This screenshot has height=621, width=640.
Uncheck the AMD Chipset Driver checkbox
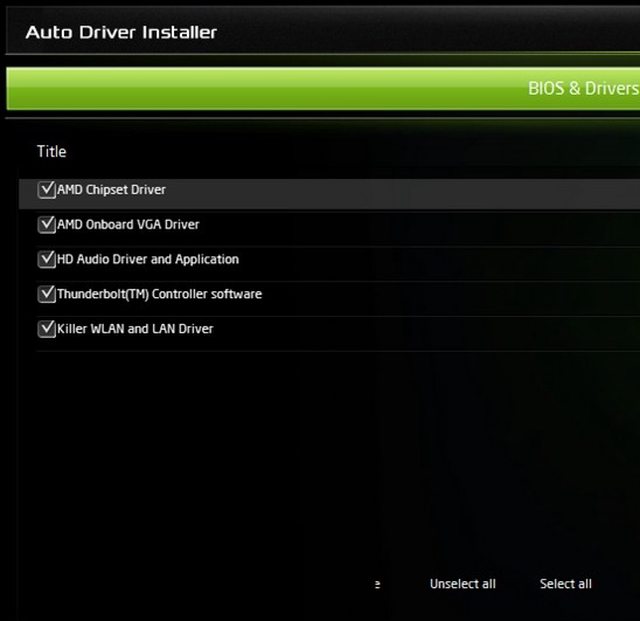[x=46, y=190]
